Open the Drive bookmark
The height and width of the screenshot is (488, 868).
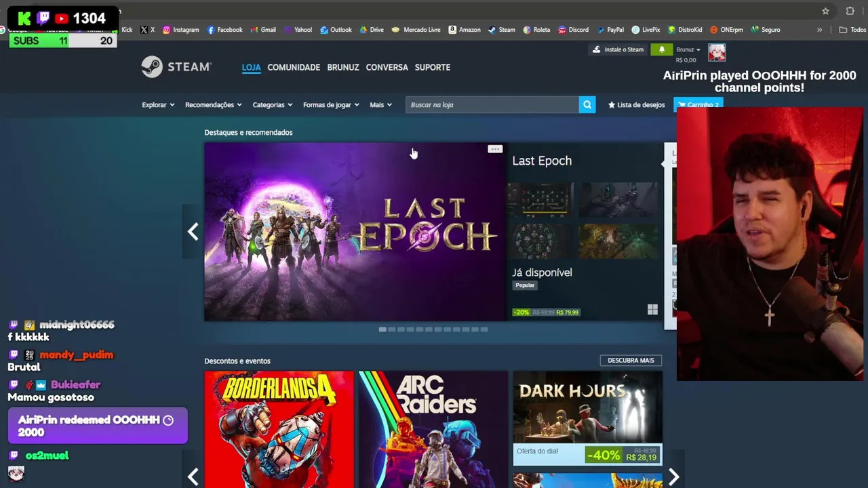tap(372, 30)
